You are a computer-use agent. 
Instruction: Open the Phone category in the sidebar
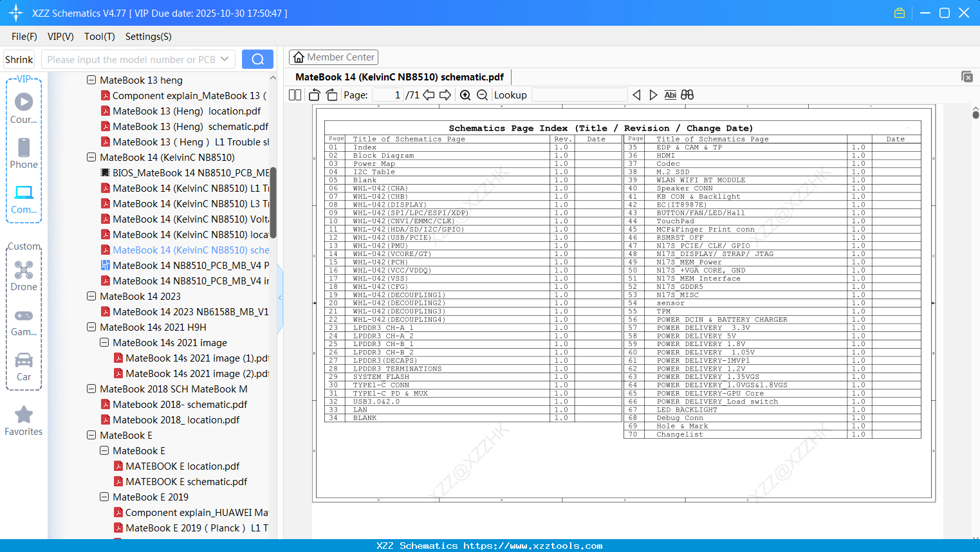24,154
